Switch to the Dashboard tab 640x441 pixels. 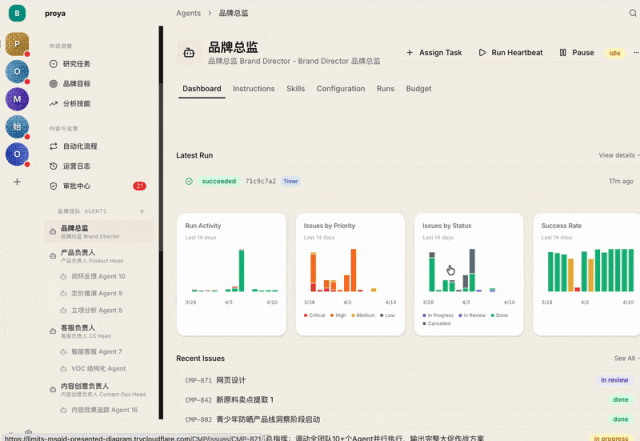click(202, 89)
